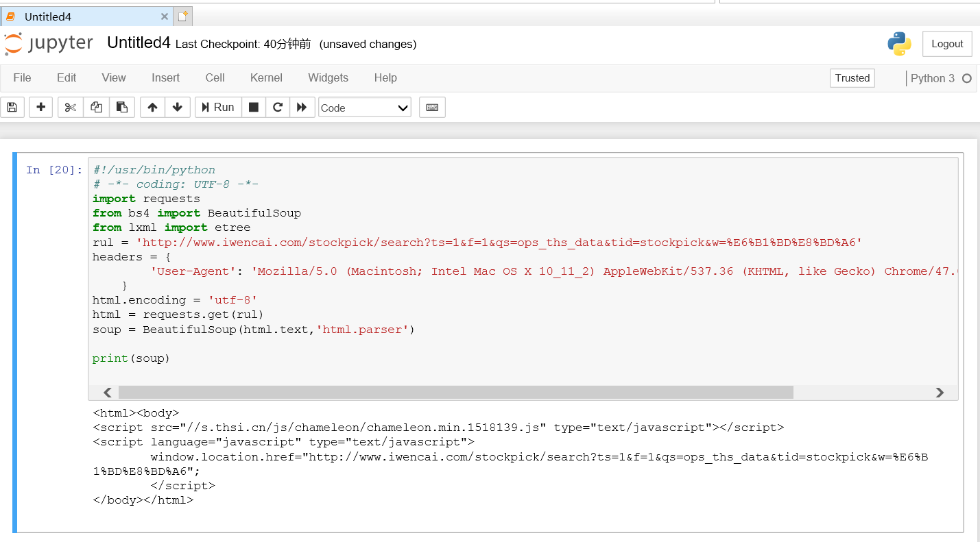The height and width of the screenshot is (542, 980).
Task: Open the Help menu
Action: point(385,78)
